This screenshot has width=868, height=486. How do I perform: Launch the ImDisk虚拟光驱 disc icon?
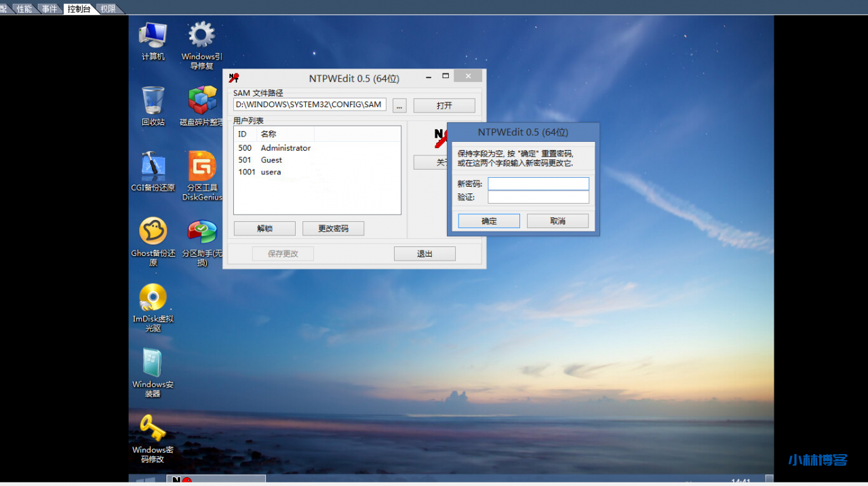pos(153,298)
